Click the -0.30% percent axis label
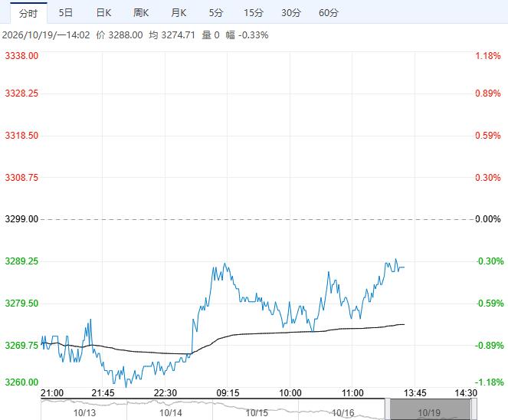The image size is (508, 420). click(490, 261)
